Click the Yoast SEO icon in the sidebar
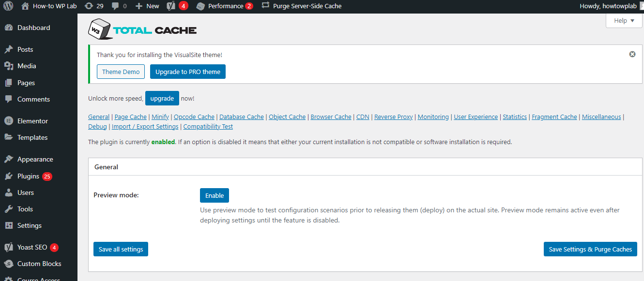This screenshot has height=281, width=644. [x=9, y=247]
